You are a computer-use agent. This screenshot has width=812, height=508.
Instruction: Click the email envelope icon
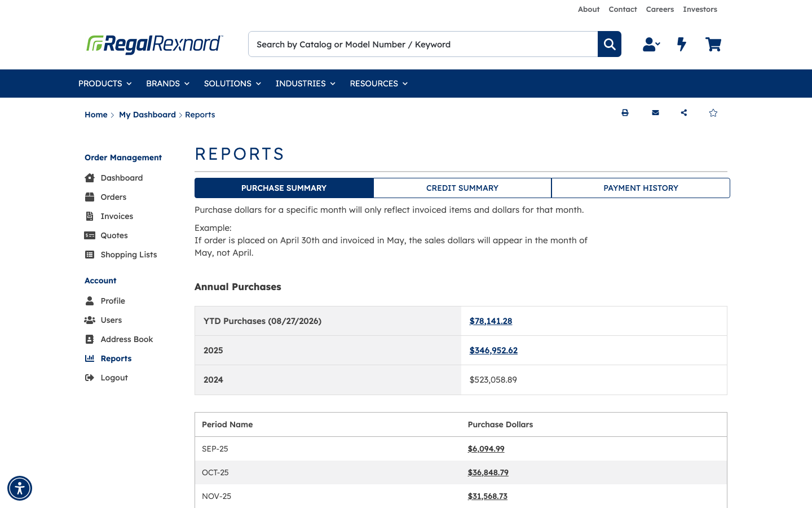655,113
